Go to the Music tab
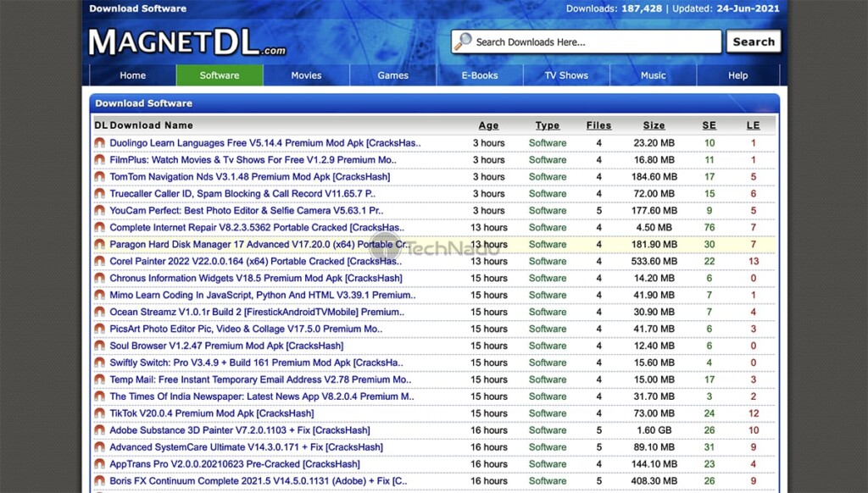The image size is (868, 493). tap(654, 75)
